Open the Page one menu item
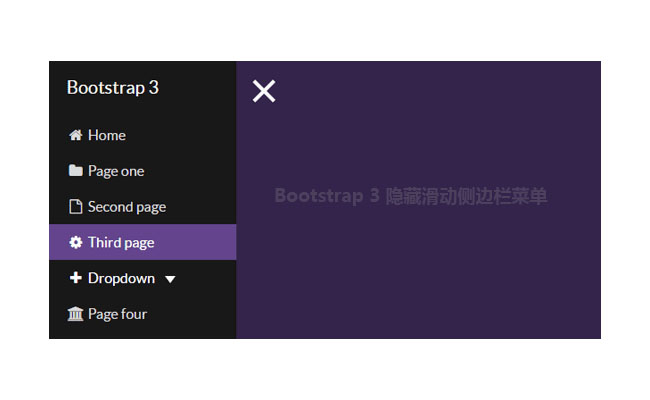Viewport: 650px width, 400px height. point(116,171)
